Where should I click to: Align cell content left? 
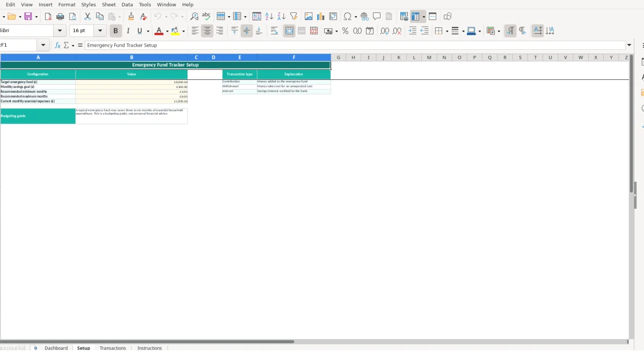click(195, 31)
